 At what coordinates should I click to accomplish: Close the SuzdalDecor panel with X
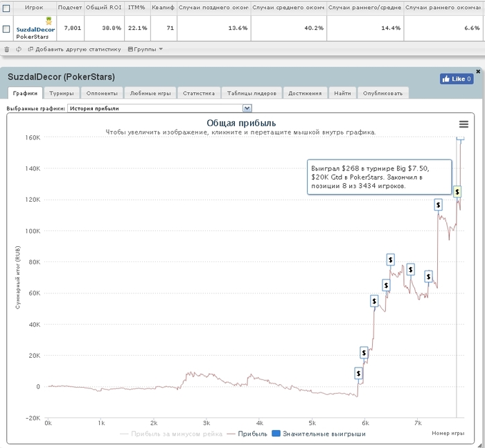point(478,71)
